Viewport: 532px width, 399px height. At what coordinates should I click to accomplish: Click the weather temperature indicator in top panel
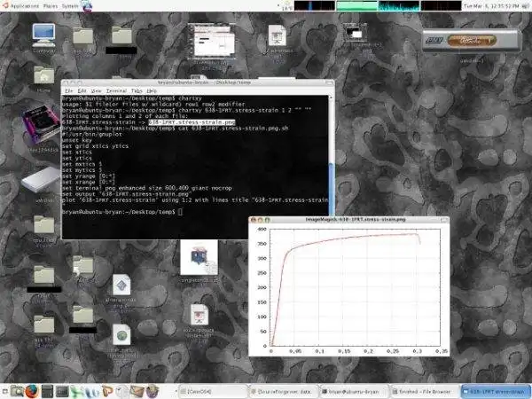(x=286, y=6)
